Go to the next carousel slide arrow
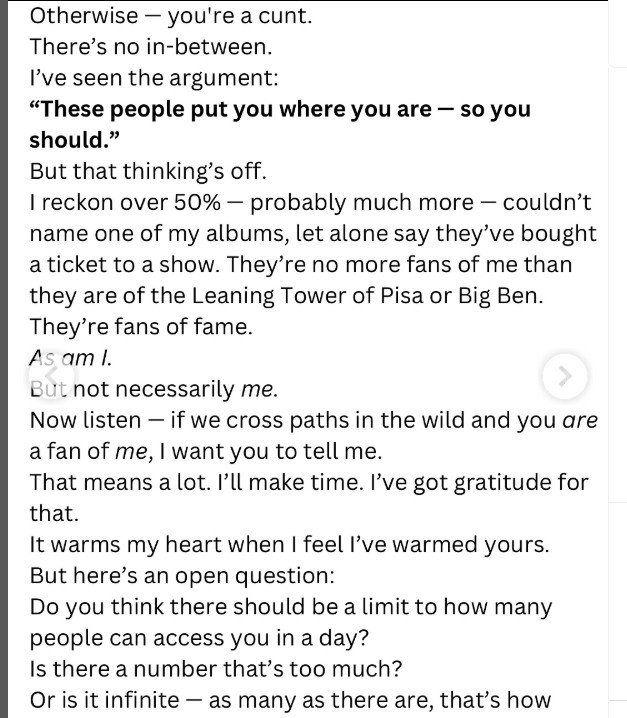 click(x=565, y=376)
